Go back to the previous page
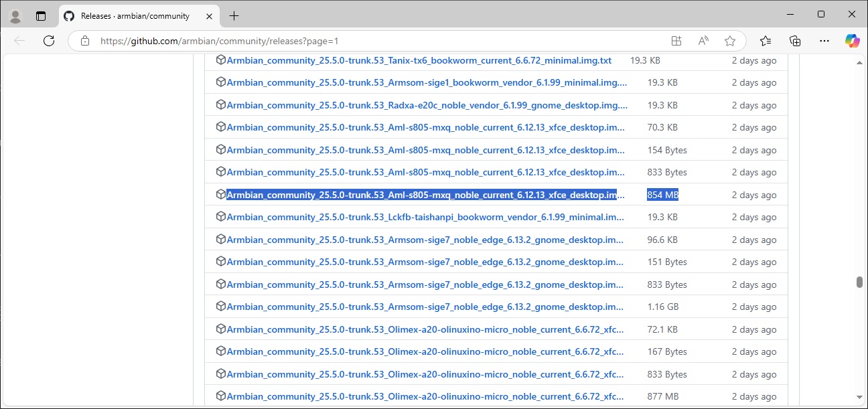 (x=19, y=41)
